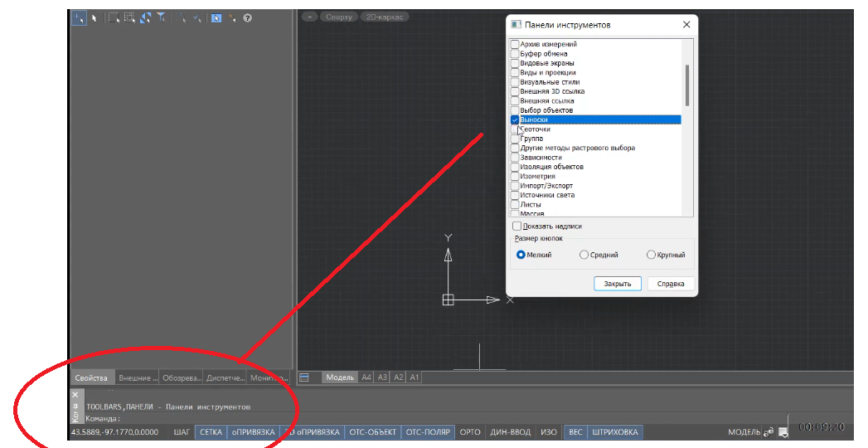Click the dimmed checkmark selection icon
The image size is (868, 448).
coord(196,17)
